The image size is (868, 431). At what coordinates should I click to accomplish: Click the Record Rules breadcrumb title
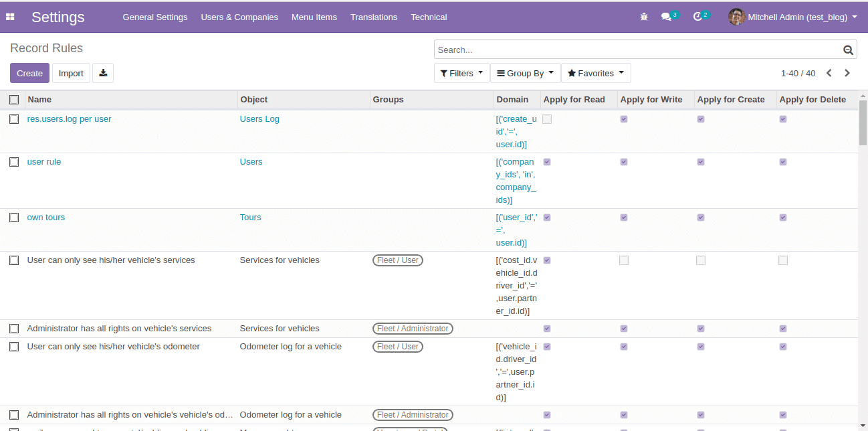click(47, 48)
